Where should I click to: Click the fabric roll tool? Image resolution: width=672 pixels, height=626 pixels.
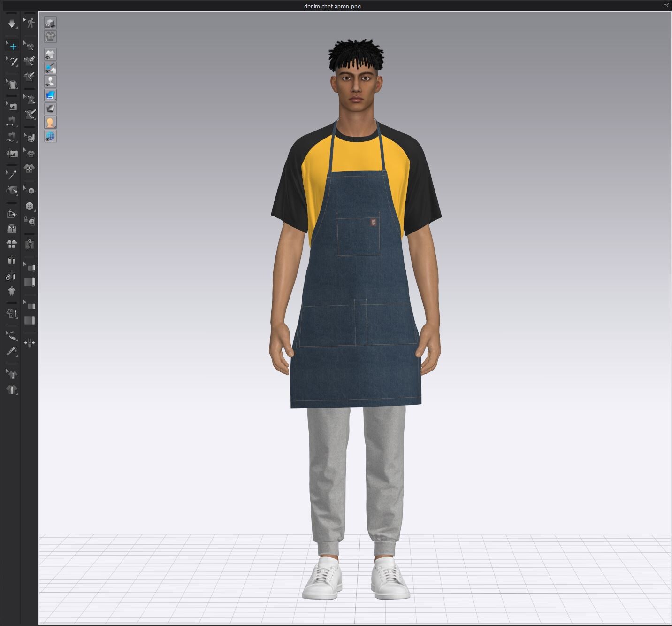pos(30,282)
